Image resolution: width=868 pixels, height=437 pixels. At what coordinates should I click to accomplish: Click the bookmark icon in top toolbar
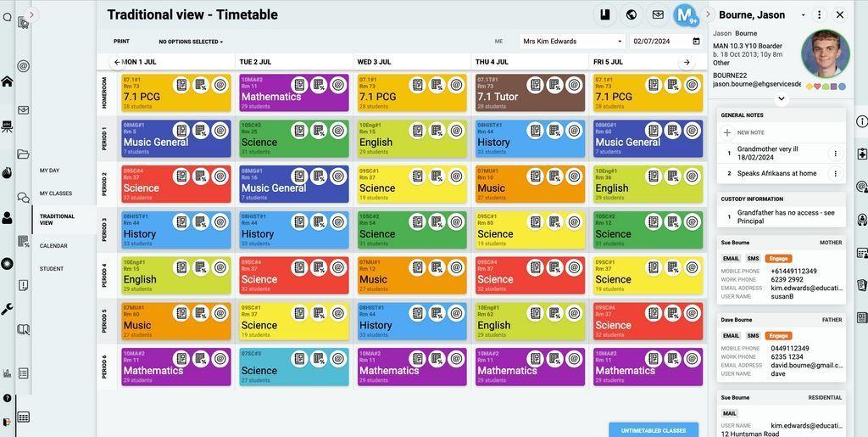pyautogui.click(x=604, y=15)
